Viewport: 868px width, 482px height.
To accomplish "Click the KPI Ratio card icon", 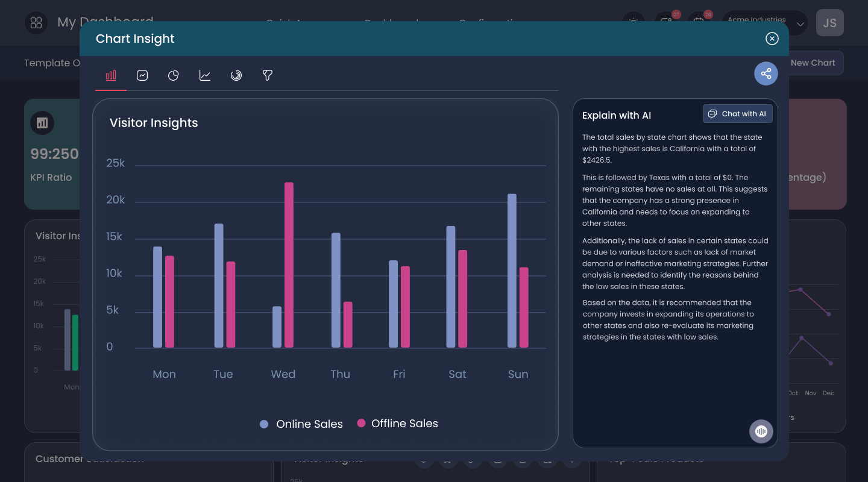I will click(42, 123).
